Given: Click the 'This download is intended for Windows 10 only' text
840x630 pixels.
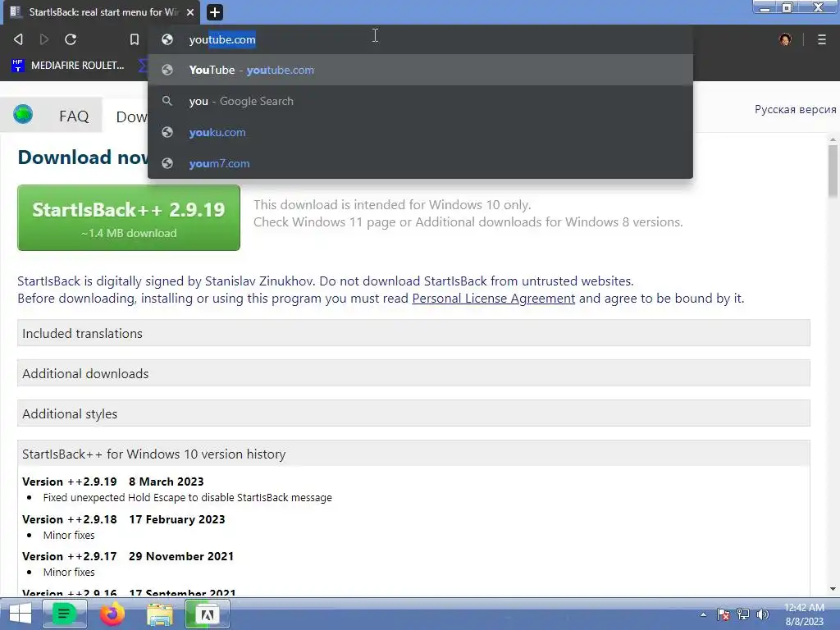Looking at the screenshot, I should pos(392,204).
